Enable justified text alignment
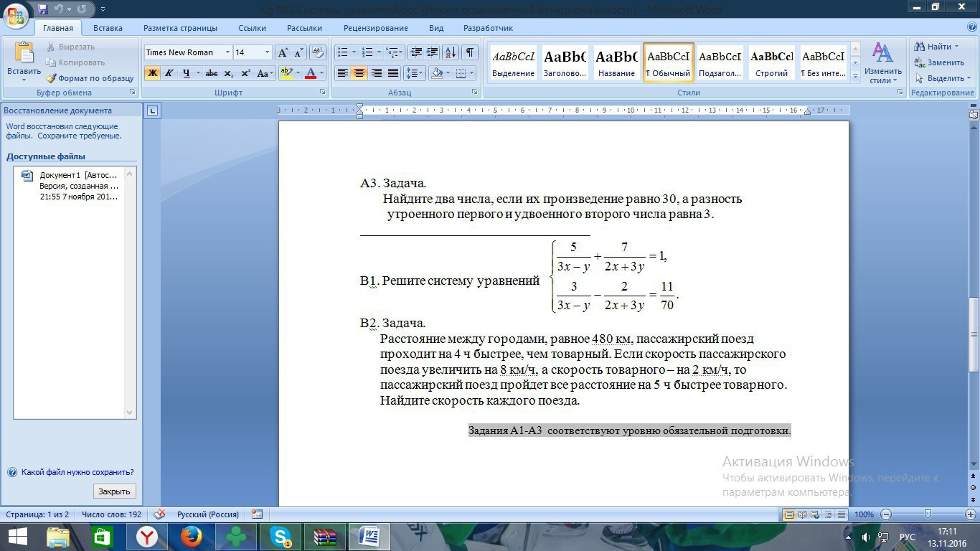This screenshot has width=980, height=551. (x=393, y=73)
